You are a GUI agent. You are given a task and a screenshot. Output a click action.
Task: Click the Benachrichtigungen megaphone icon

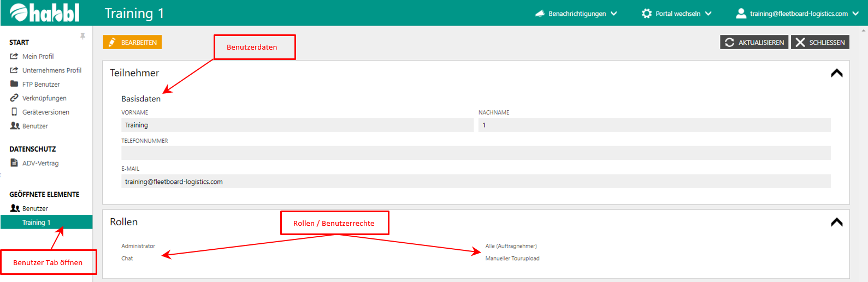click(540, 14)
